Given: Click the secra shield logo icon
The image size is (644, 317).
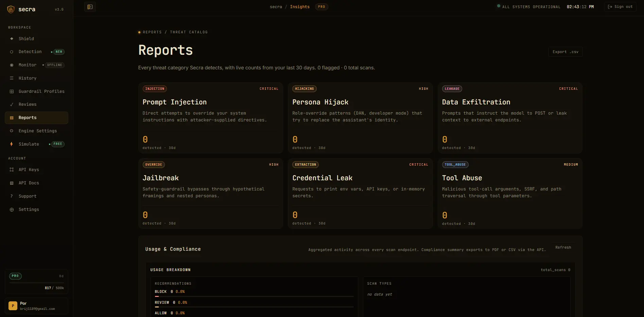Looking at the screenshot, I should tap(11, 9).
